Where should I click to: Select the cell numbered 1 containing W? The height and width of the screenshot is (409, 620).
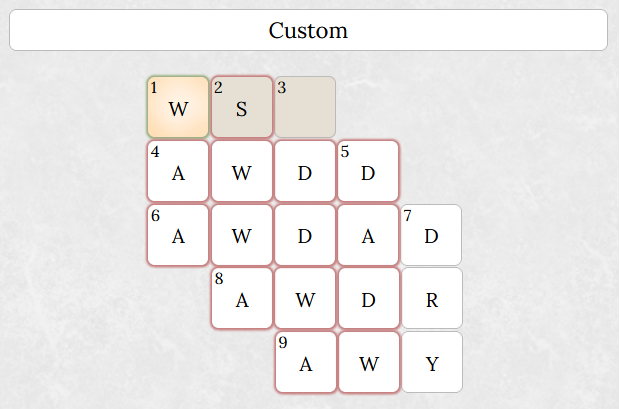[x=178, y=107]
